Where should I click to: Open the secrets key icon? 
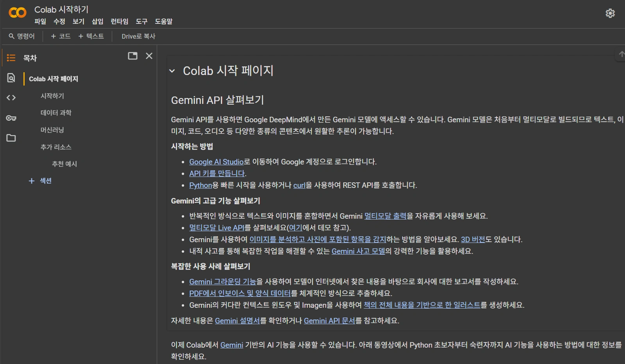click(11, 118)
